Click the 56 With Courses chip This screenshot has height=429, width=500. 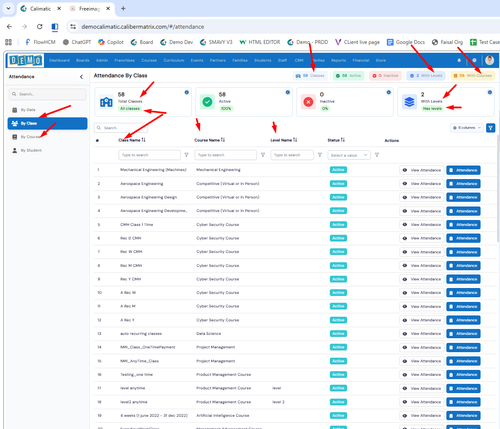click(x=473, y=76)
